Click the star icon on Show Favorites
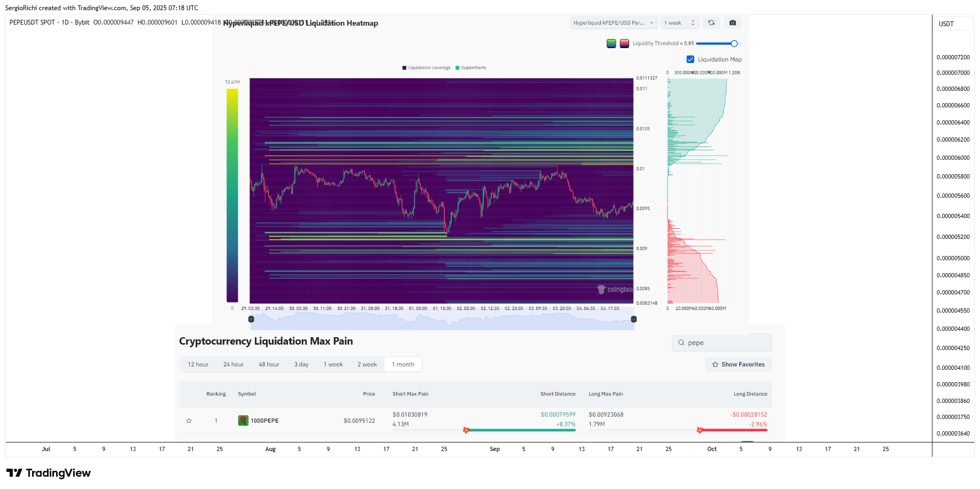The image size is (980, 489). [715, 364]
